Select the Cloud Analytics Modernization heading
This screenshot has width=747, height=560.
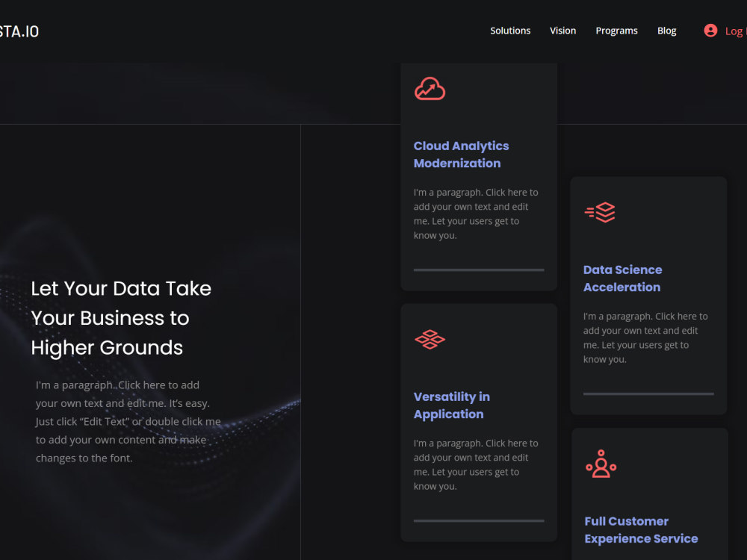click(461, 155)
